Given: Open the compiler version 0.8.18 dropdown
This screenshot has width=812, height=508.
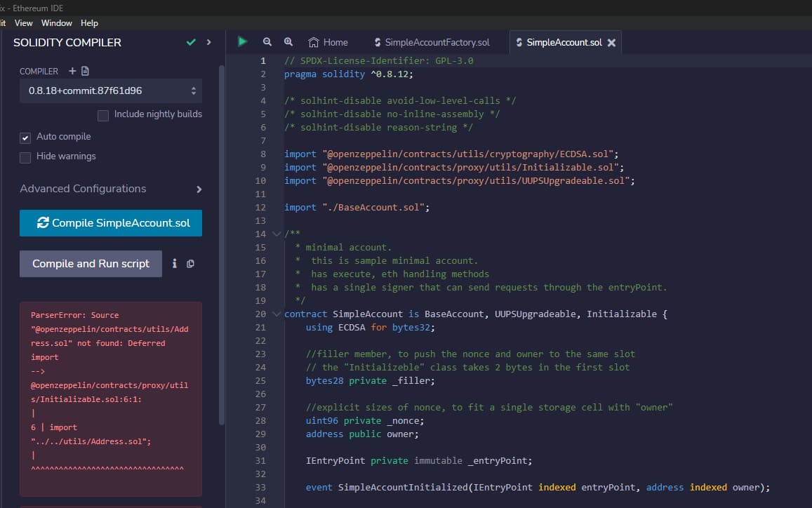Looking at the screenshot, I should [x=110, y=91].
